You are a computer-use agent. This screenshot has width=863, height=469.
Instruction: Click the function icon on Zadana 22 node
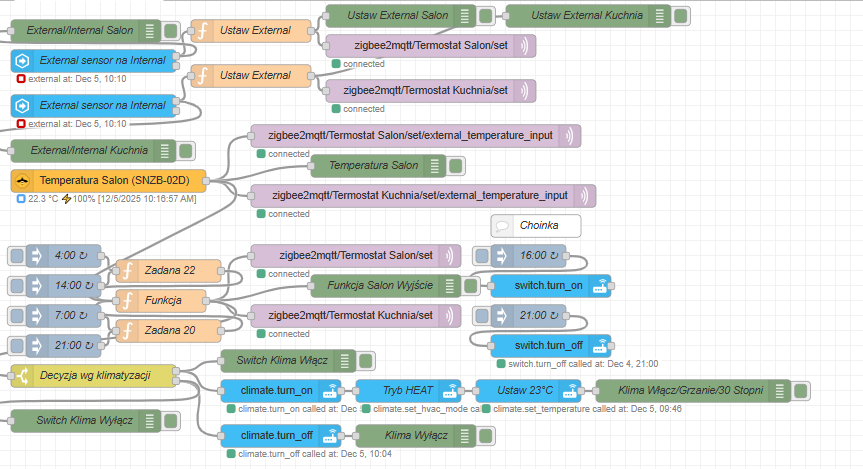pos(128,270)
